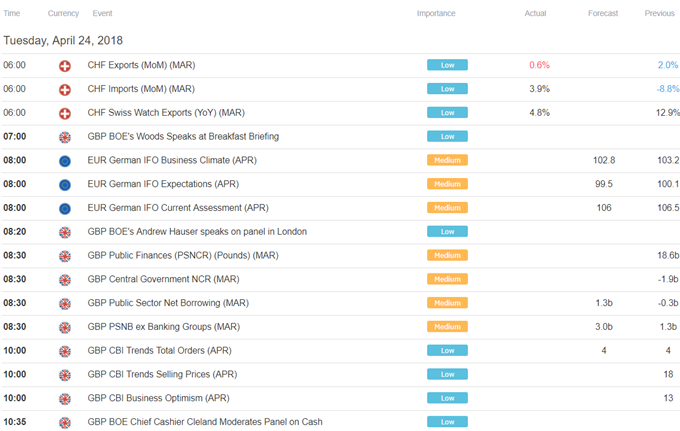Open Andrew Hauser speaks on panel event

197,232
